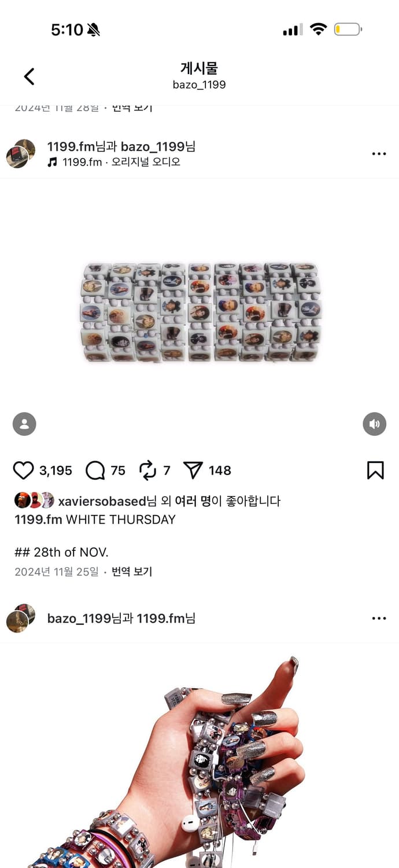Viewport: 399px width, 868px height.
Task: Open the 1199.fm username in the caption
Action: [38, 520]
